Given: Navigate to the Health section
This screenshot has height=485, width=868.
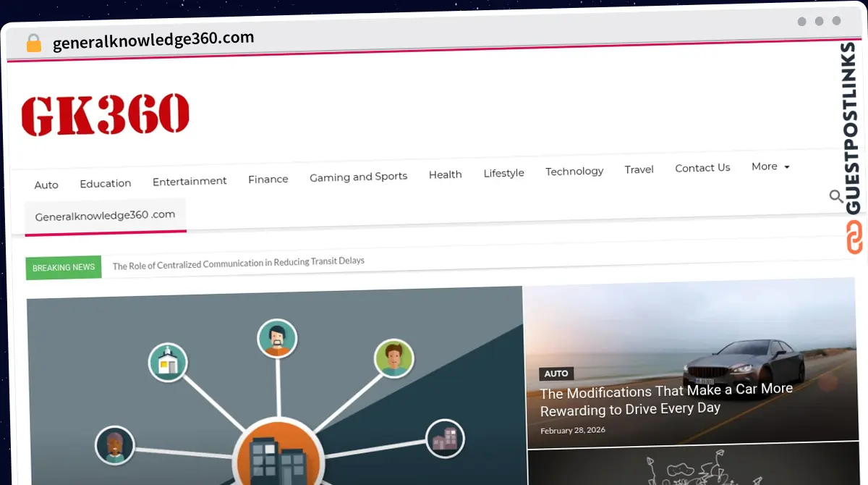Looking at the screenshot, I should (x=446, y=174).
